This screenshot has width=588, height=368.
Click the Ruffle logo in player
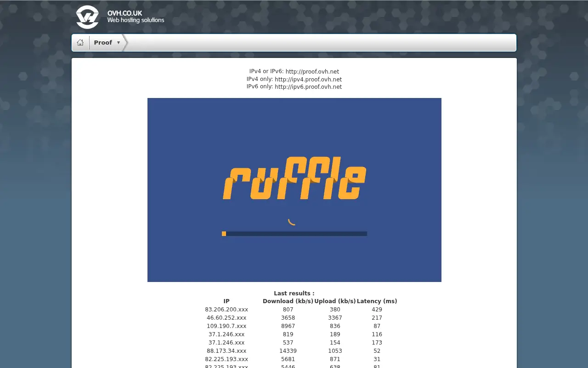click(x=294, y=178)
